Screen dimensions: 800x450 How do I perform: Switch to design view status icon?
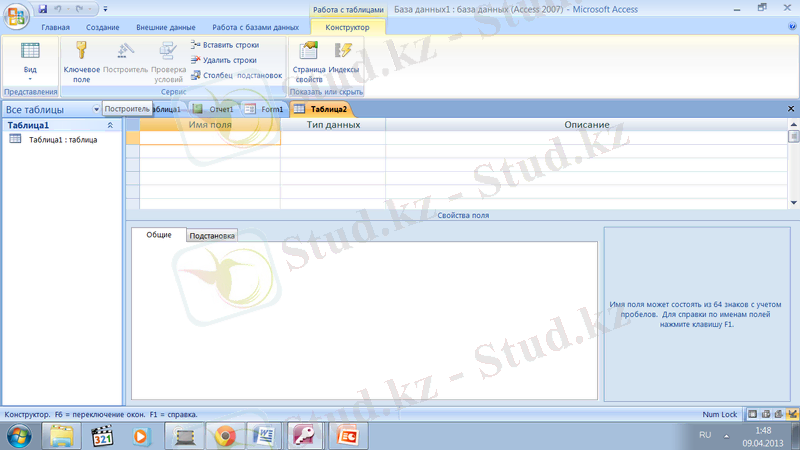pyautogui.click(x=792, y=414)
